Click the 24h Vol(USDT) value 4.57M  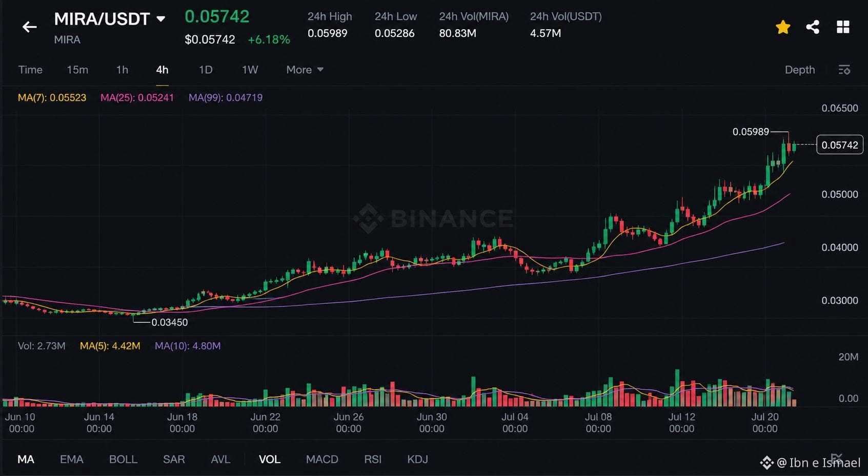tap(545, 33)
